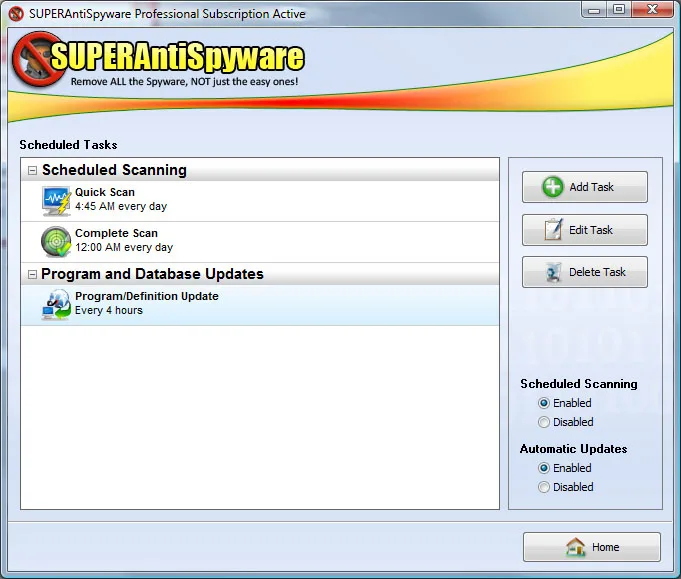Select the Quick Scan 4:45 AM task
Image resolution: width=681 pixels, height=579 pixels.
tap(260, 201)
